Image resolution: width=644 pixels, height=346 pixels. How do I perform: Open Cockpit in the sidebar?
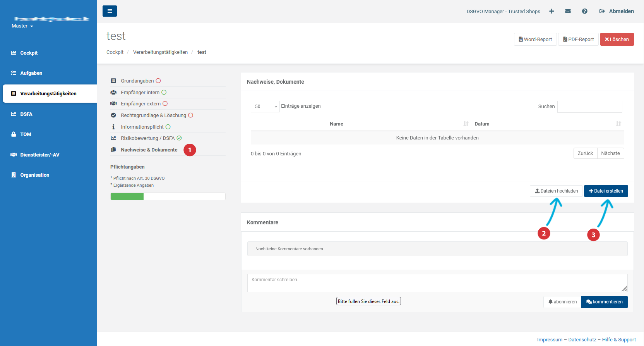click(29, 53)
